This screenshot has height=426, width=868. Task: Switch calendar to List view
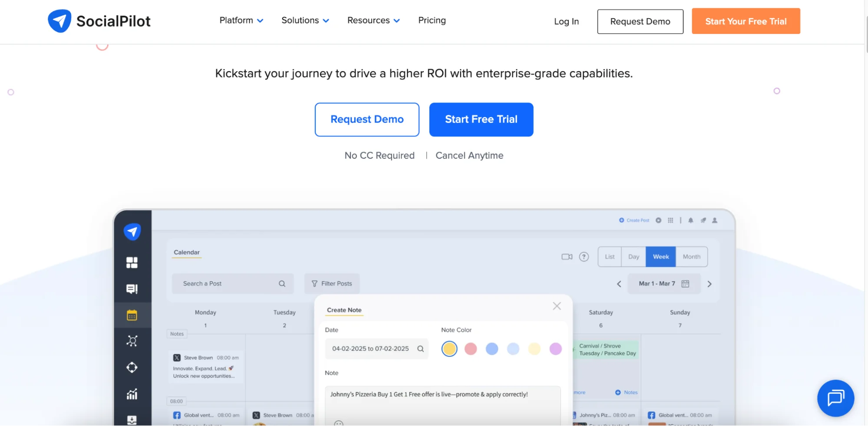click(x=610, y=257)
